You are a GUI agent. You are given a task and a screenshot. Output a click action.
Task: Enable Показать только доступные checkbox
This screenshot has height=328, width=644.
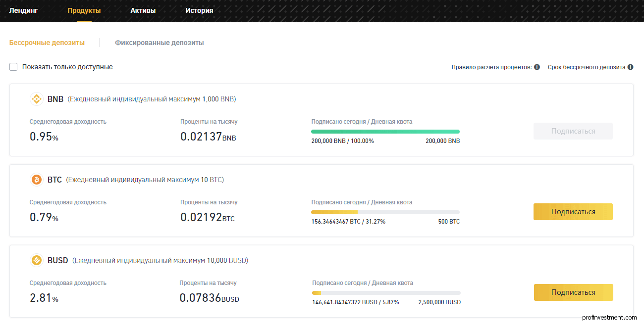pyautogui.click(x=13, y=67)
